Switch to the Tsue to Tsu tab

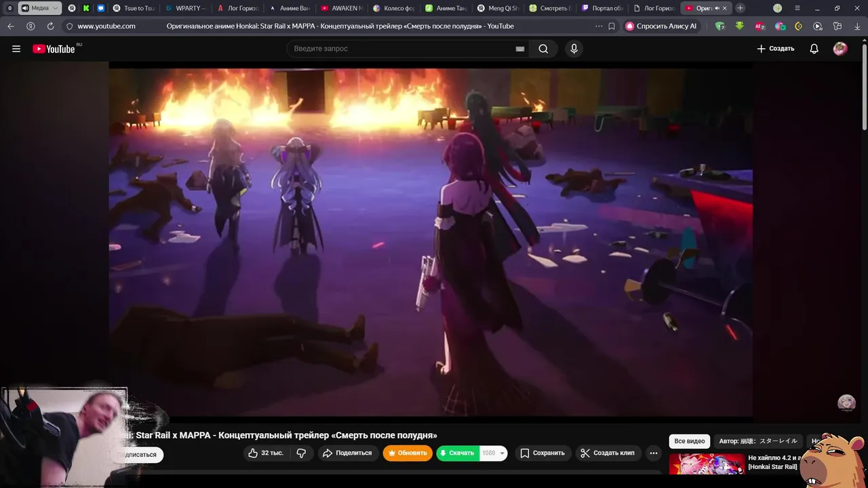[134, 8]
